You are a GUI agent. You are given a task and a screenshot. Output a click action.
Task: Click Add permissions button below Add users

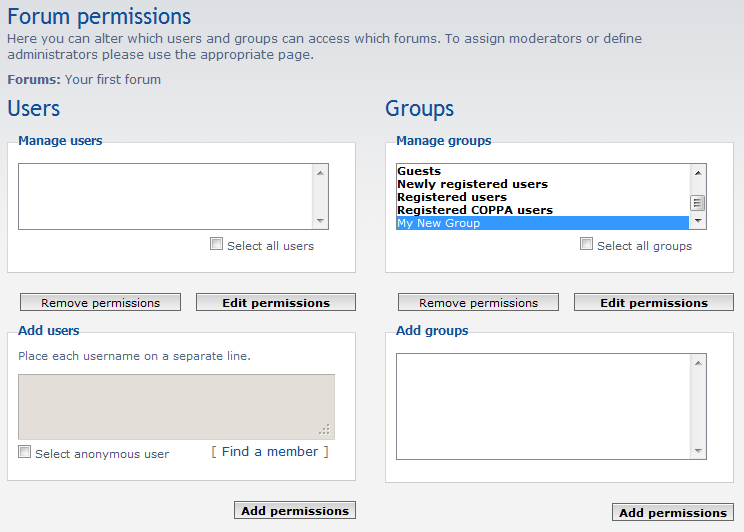(295, 510)
